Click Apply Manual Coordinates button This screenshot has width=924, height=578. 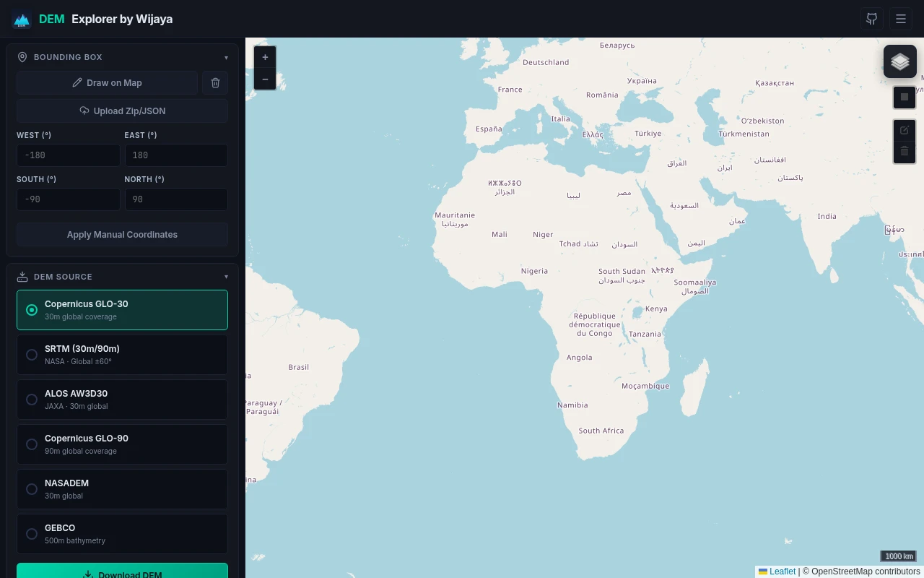click(122, 234)
